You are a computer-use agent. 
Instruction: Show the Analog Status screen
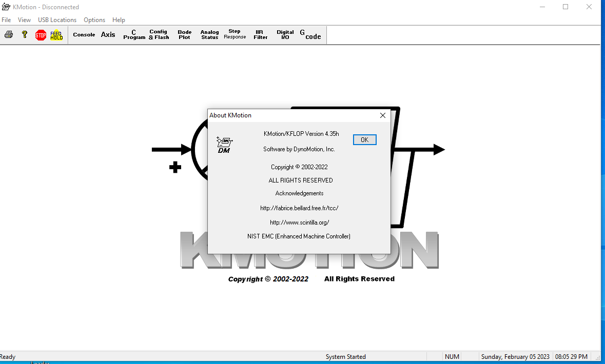pos(209,35)
